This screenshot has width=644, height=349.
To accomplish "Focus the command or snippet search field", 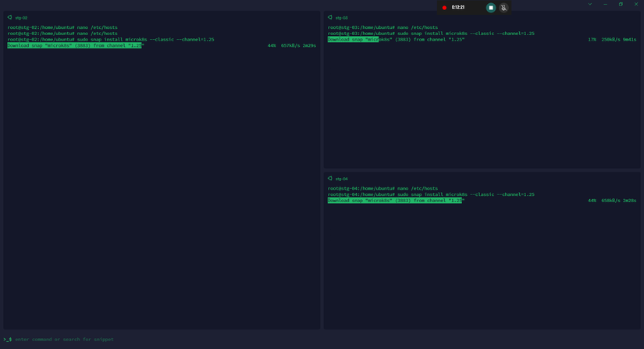I will click(65, 339).
